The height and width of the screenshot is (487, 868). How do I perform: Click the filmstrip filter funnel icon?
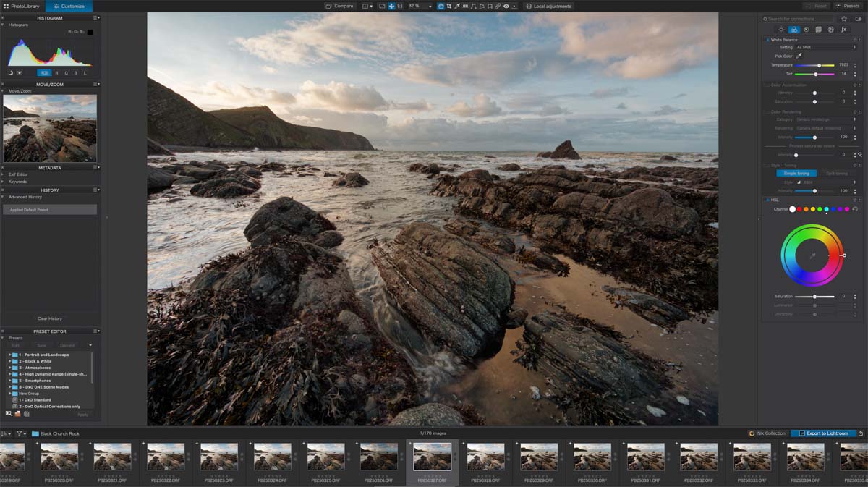pos(20,433)
